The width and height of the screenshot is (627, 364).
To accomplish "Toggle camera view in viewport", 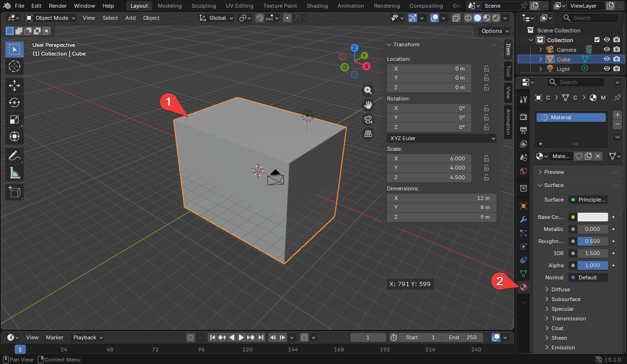I will click(368, 119).
